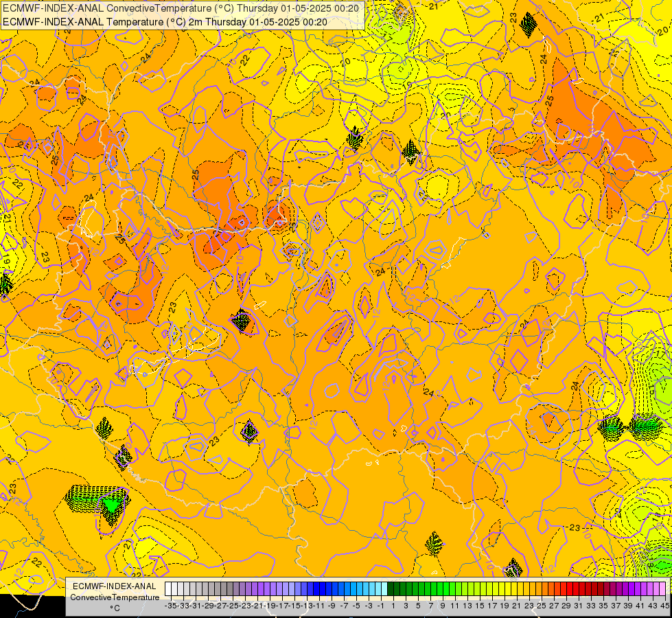The height and width of the screenshot is (618, 672).
Task: Click legend scale number 33
Action: tap(591, 606)
